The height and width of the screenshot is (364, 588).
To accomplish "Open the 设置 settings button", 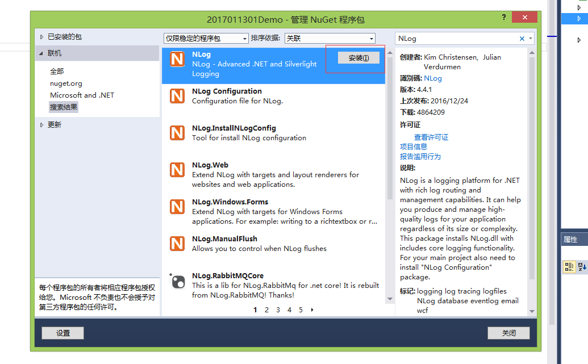I will tap(62, 333).
